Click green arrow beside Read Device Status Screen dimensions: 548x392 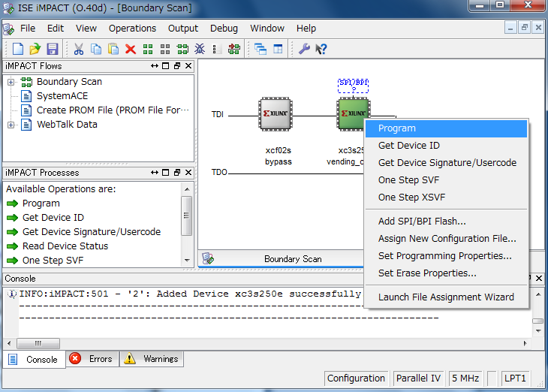coord(12,246)
